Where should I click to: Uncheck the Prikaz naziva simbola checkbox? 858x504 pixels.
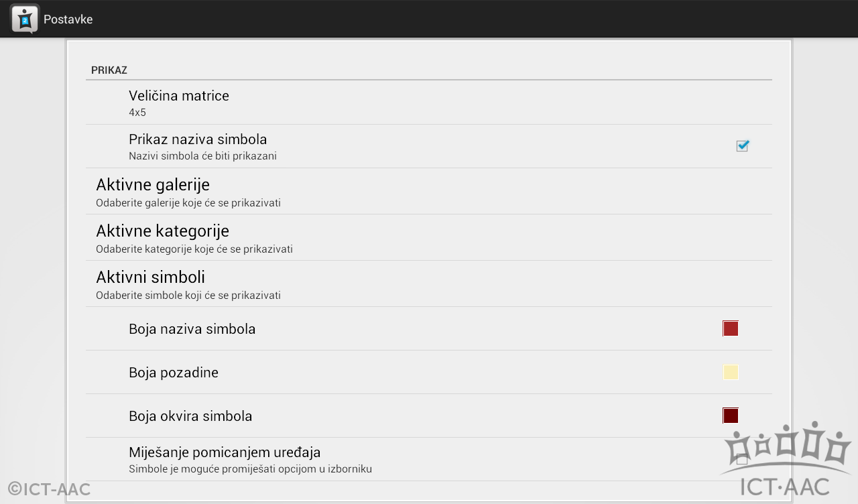pos(742,145)
